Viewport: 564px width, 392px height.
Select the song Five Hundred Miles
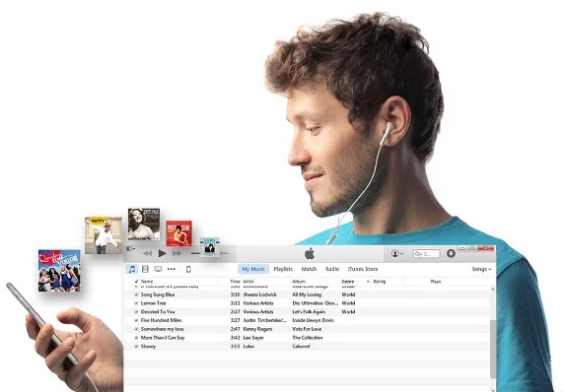tap(161, 320)
